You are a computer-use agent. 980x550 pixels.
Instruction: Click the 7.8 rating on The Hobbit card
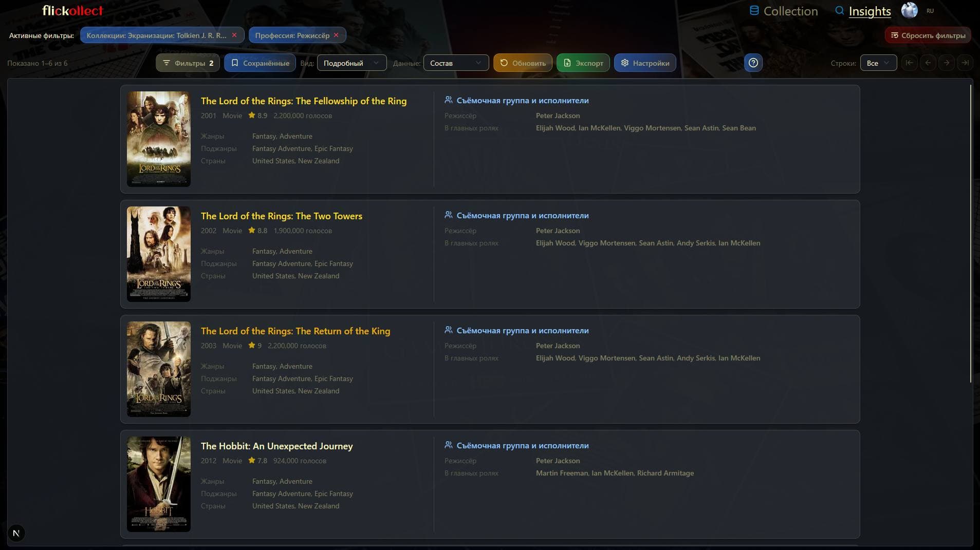point(258,461)
